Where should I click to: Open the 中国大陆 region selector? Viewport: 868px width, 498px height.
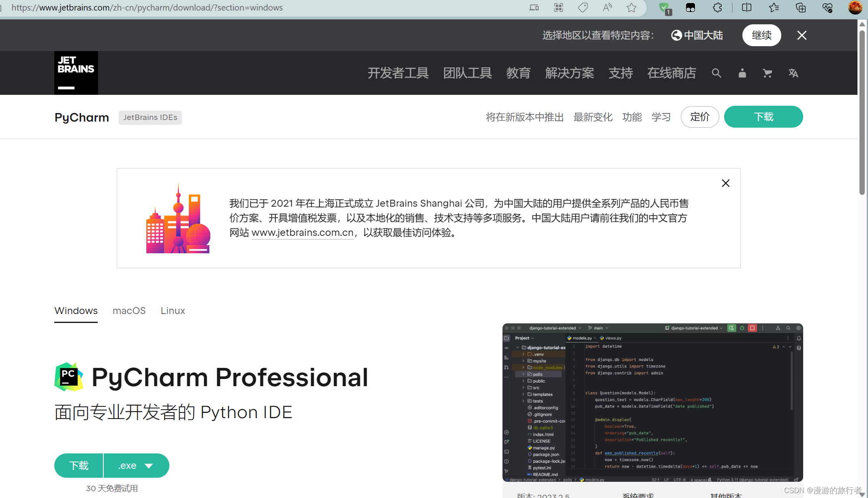click(697, 35)
